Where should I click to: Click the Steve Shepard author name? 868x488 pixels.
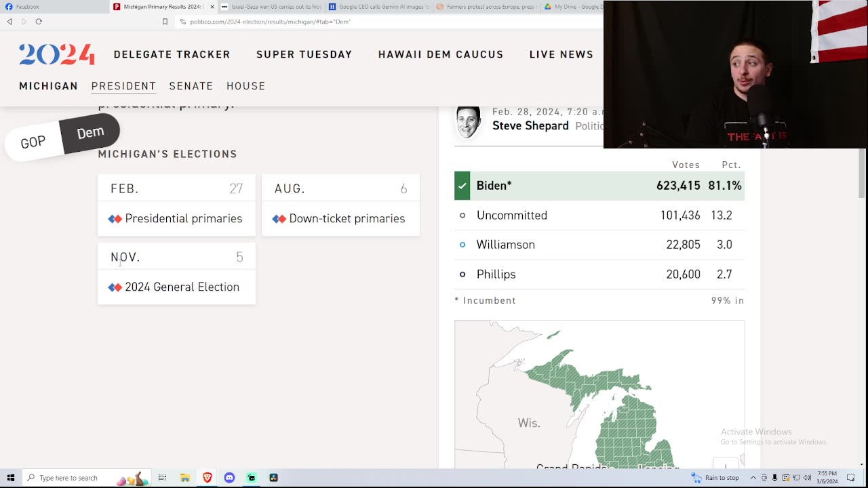pyautogui.click(x=530, y=126)
